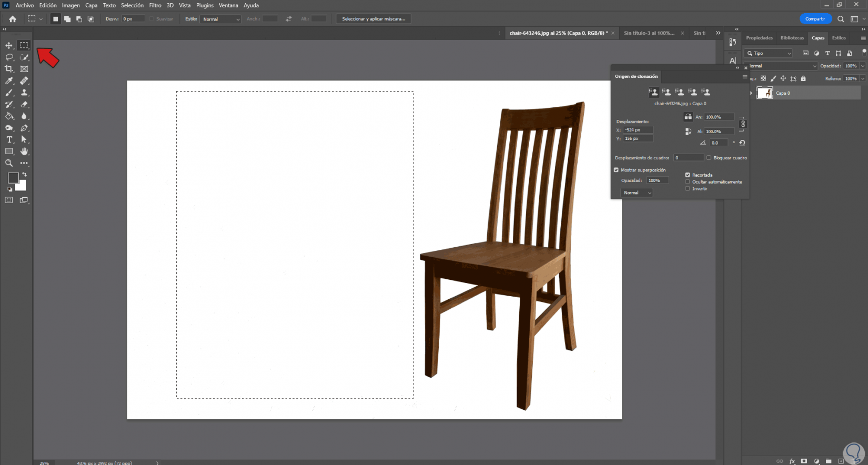Screen dimensions: 868x465
Task: Click the Compartir button
Action: pos(815,19)
